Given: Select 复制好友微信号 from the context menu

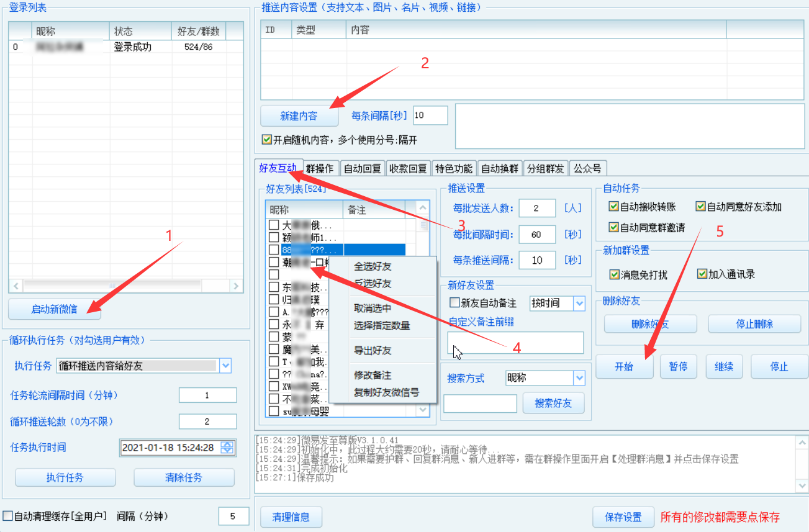Looking at the screenshot, I should pyautogui.click(x=386, y=392).
